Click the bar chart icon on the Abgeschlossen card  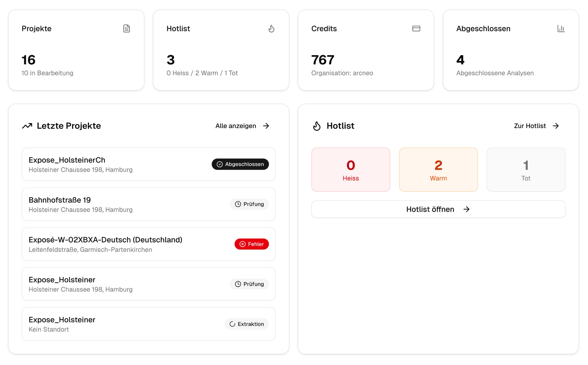pos(561,28)
